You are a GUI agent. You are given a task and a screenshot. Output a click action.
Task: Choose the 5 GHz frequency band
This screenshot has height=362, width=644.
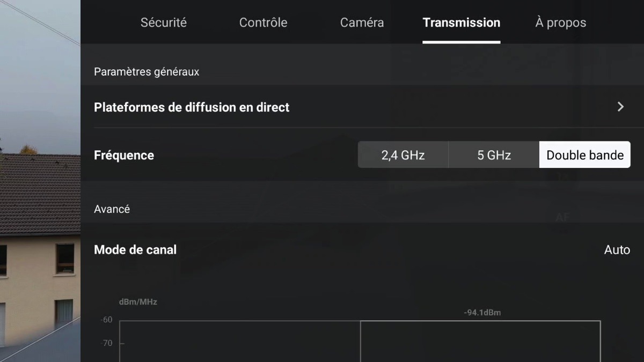click(x=494, y=155)
